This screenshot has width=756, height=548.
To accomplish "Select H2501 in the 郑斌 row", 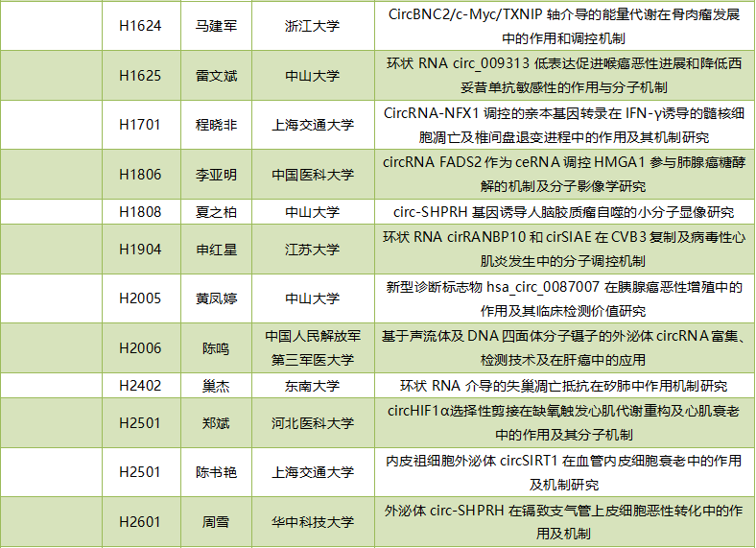I will pyautogui.click(x=140, y=423).
